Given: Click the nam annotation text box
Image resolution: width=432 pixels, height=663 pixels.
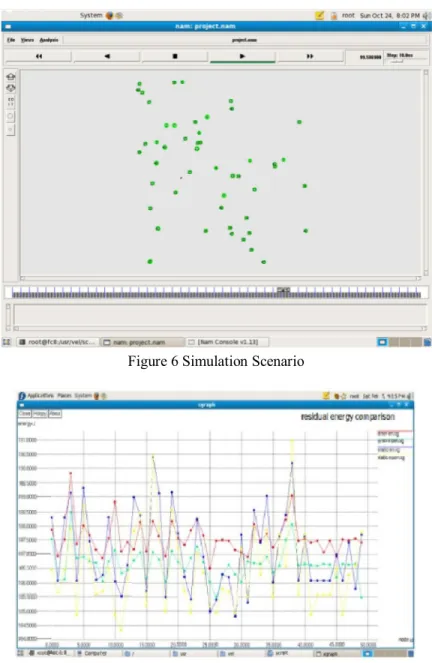Looking at the screenshot, I should (x=220, y=315).
